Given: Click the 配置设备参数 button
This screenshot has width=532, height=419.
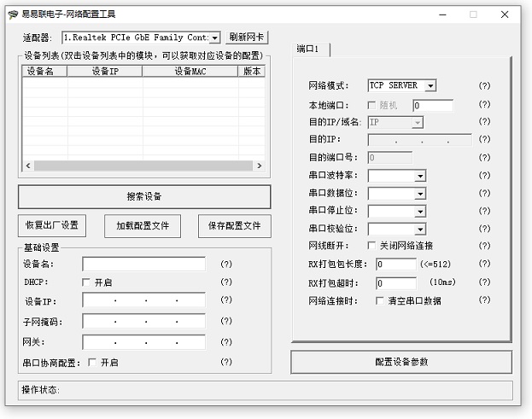Looking at the screenshot, I should click(x=401, y=362).
